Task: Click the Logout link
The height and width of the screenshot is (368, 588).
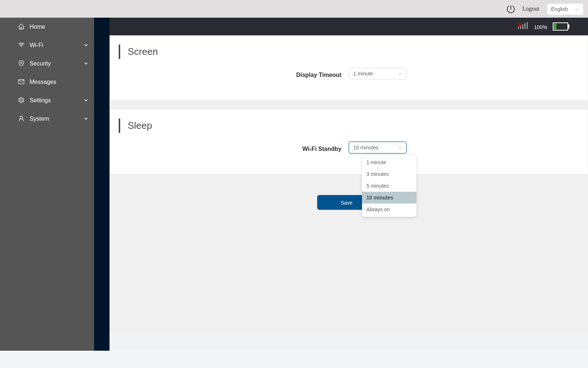Action: point(531,9)
